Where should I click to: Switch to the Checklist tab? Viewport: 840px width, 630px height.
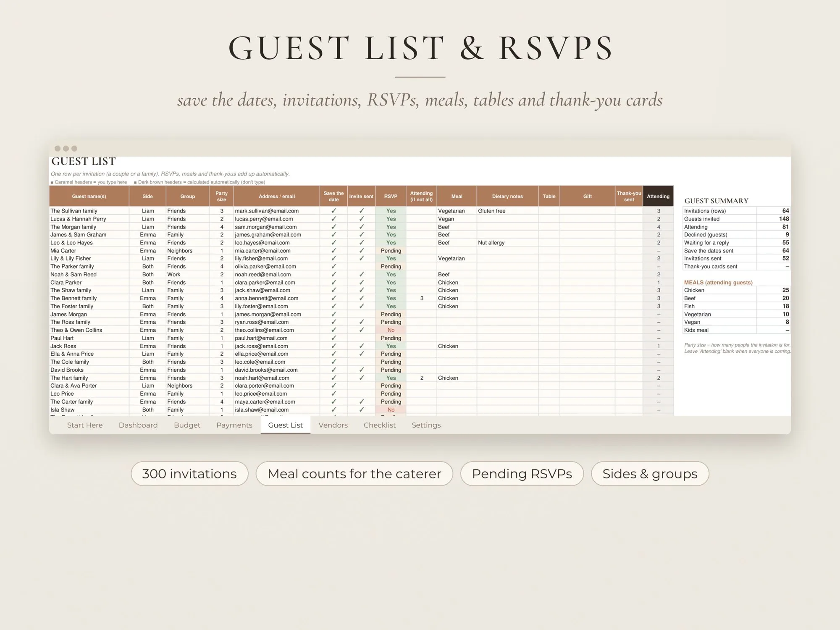[x=380, y=425]
